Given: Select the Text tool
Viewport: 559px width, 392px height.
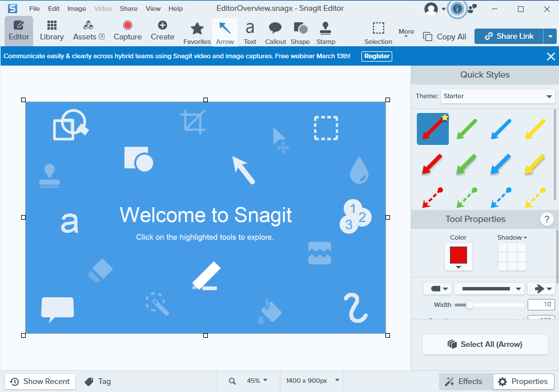Looking at the screenshot, I should point(250,32).
